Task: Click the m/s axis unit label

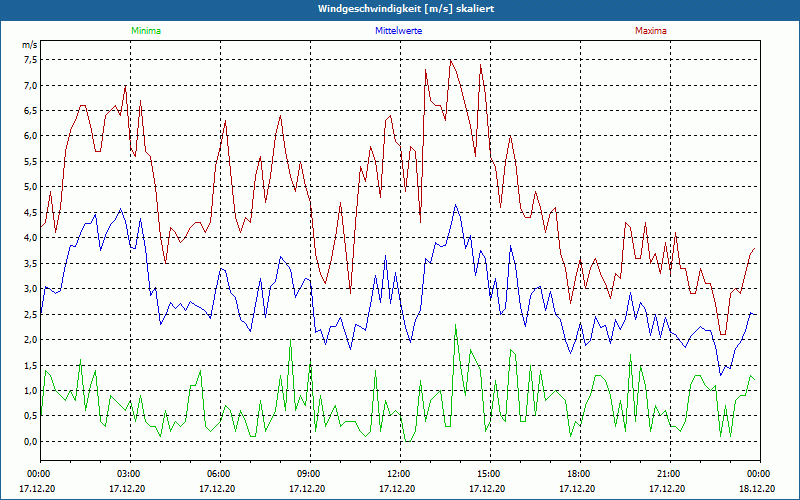Action: point(30,45)
